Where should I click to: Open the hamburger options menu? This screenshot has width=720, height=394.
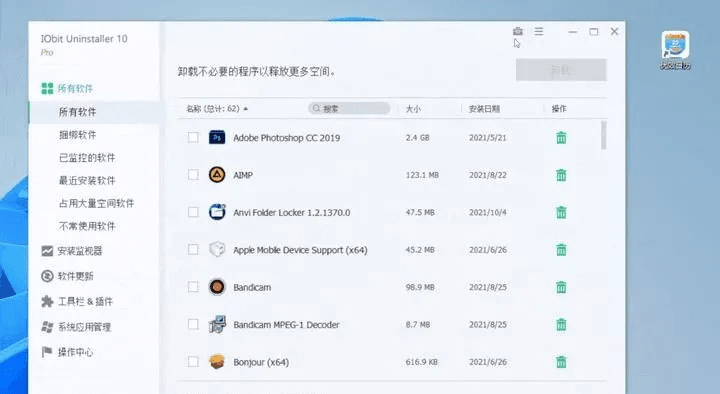539,31
